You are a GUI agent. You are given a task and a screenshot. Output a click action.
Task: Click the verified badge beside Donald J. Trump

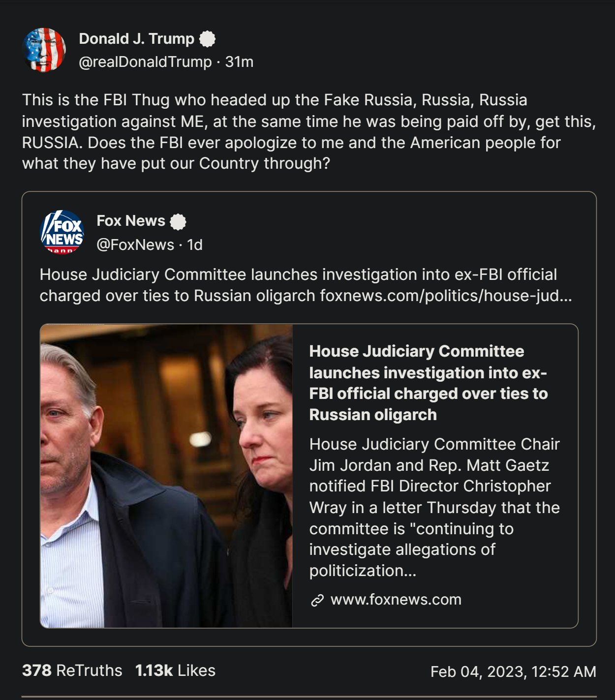click(207, 39)
